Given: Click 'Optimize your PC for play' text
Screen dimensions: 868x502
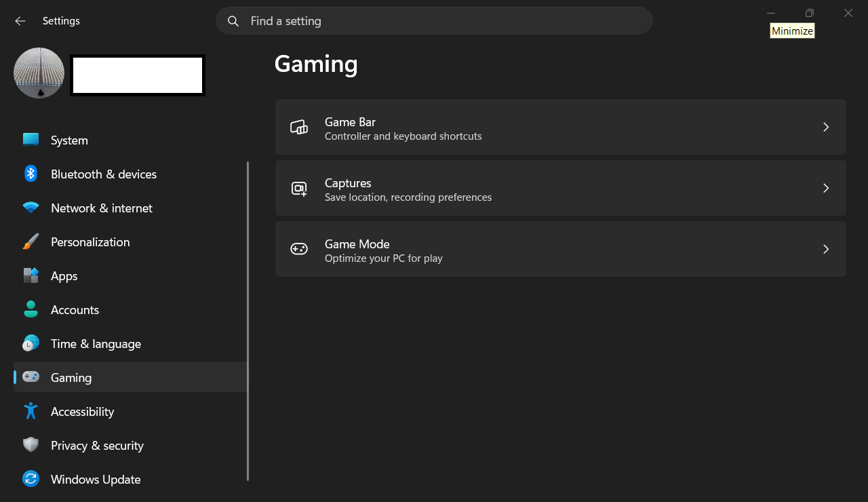Looking at the screenshot, I should pos(384,258).
